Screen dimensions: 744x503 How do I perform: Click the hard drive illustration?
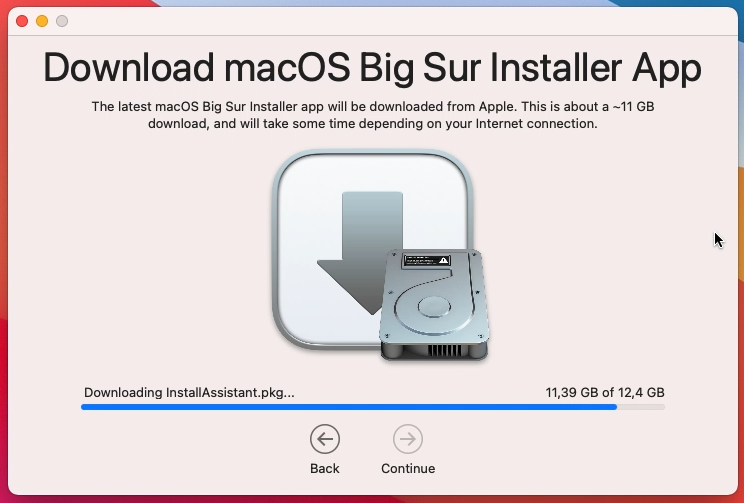pos(434,305)
